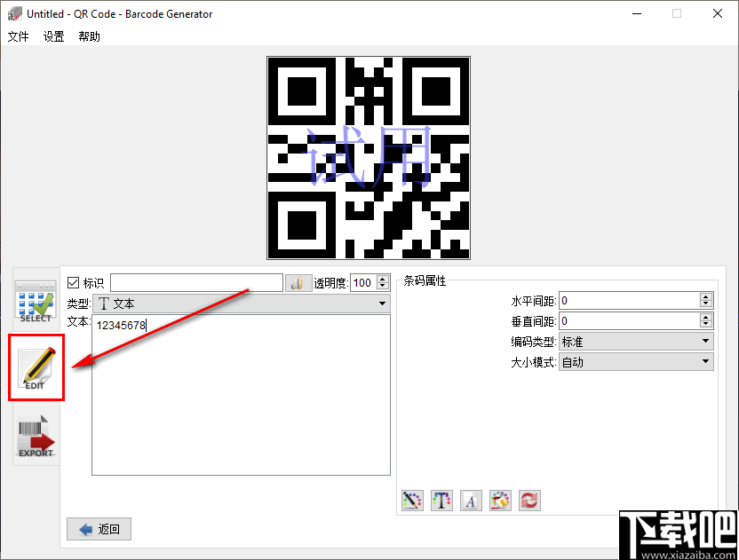Open the 大小模式 dropdown set to 自动
The width and height of the screenshot is (739, 560).
[635, 361]
